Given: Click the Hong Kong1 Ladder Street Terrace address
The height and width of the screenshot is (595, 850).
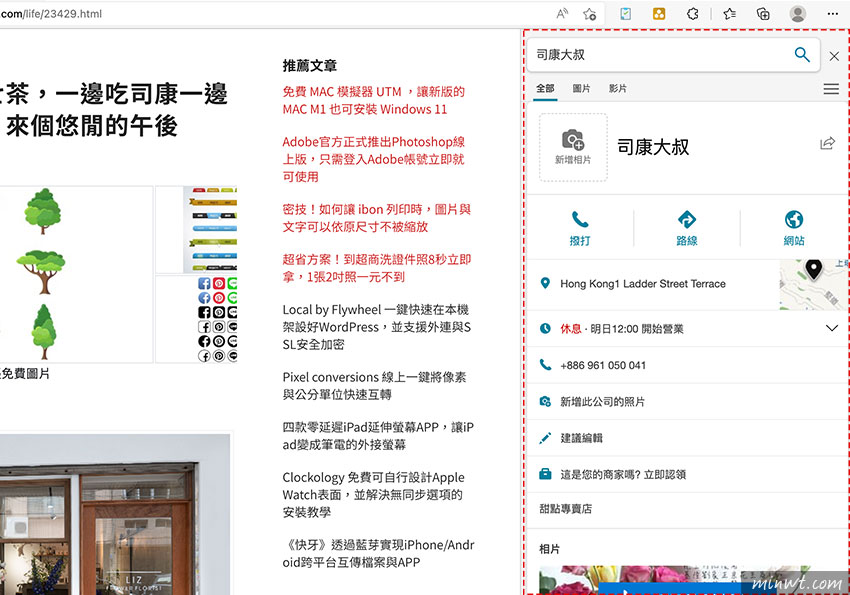Looking at the screenshot, I should tap(642, 283).
